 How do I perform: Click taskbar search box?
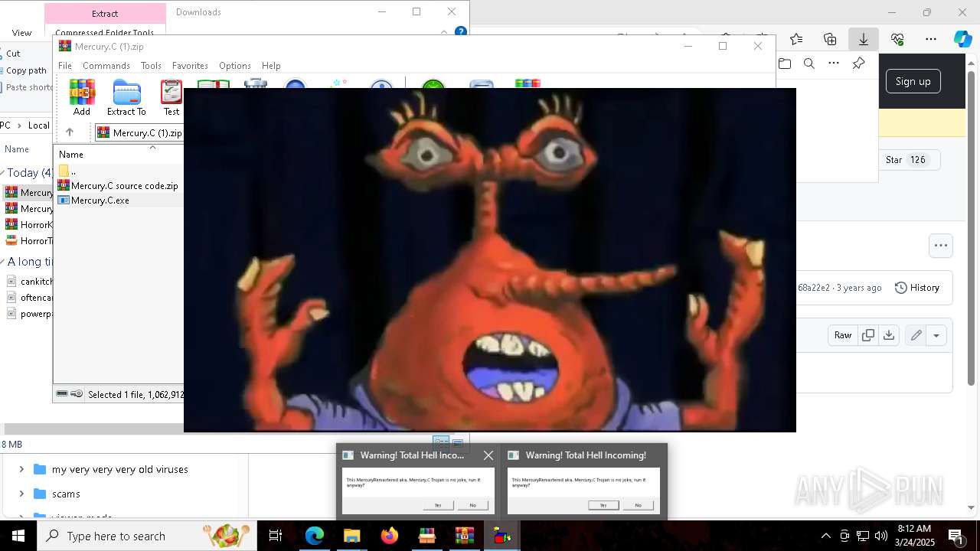click(147, 536)
